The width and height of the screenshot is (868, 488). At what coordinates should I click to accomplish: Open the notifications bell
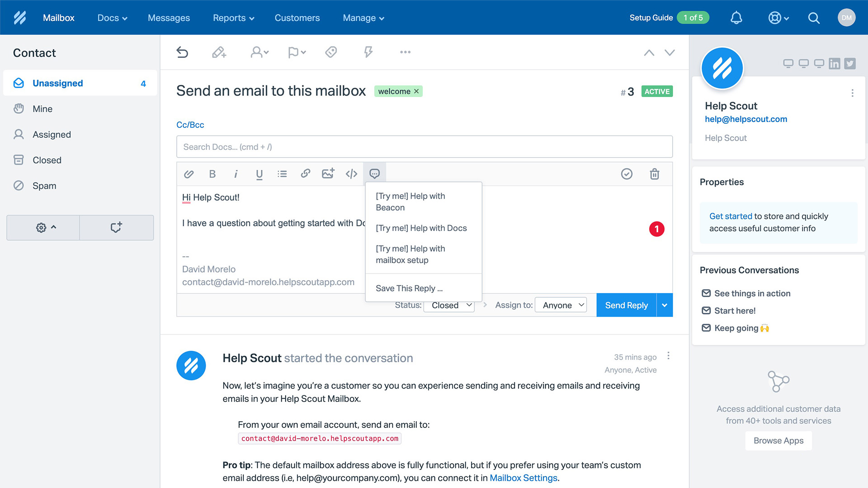[736, 18]
